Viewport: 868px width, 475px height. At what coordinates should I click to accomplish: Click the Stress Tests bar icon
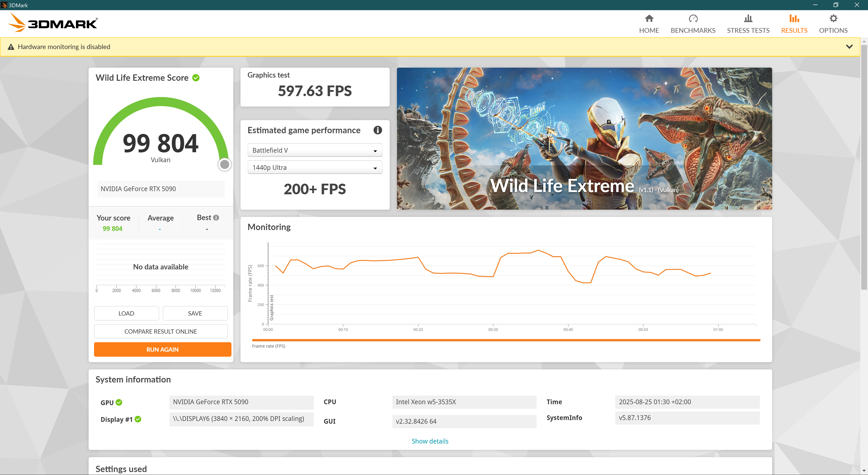[748, 19]
